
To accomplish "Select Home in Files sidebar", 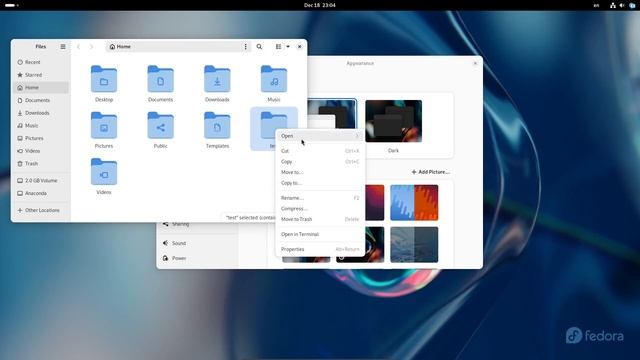I will click(41, 87).
